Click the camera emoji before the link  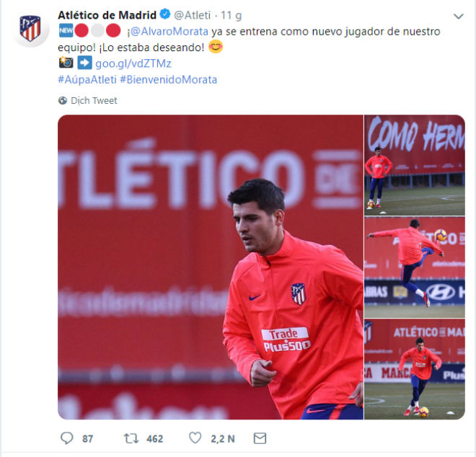[x=66, y=63]
